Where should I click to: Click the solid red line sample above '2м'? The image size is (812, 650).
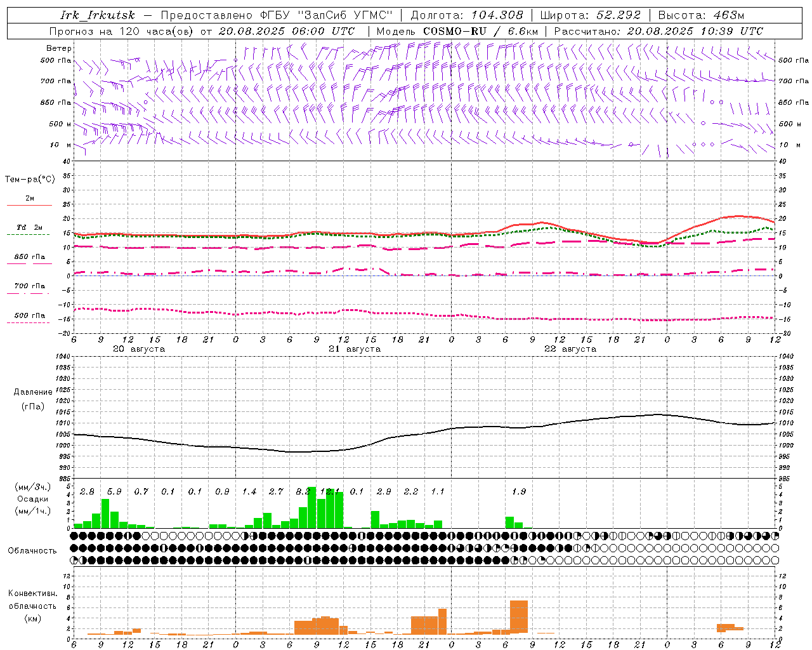point(30,205)
